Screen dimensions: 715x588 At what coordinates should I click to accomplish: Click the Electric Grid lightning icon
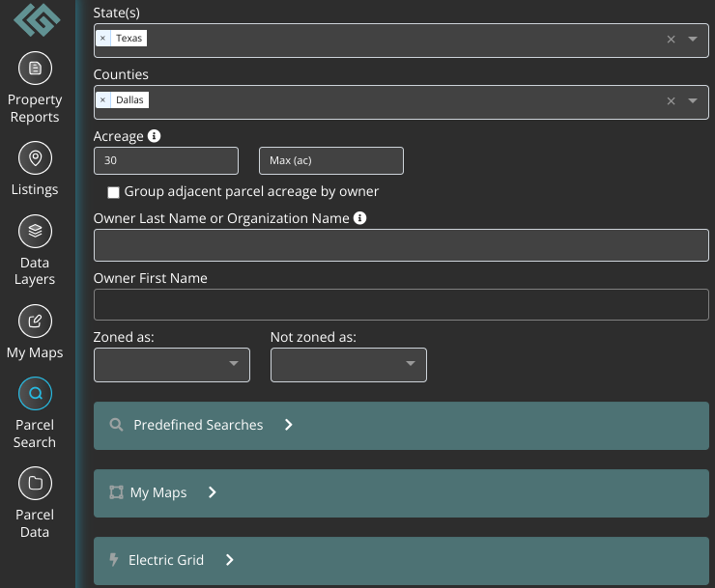114,559
